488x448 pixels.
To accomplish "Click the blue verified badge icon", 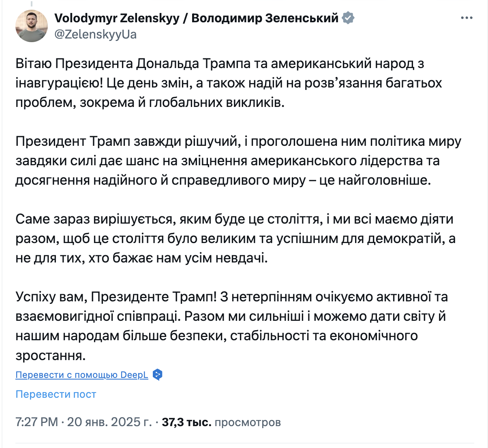I will 348,18.
